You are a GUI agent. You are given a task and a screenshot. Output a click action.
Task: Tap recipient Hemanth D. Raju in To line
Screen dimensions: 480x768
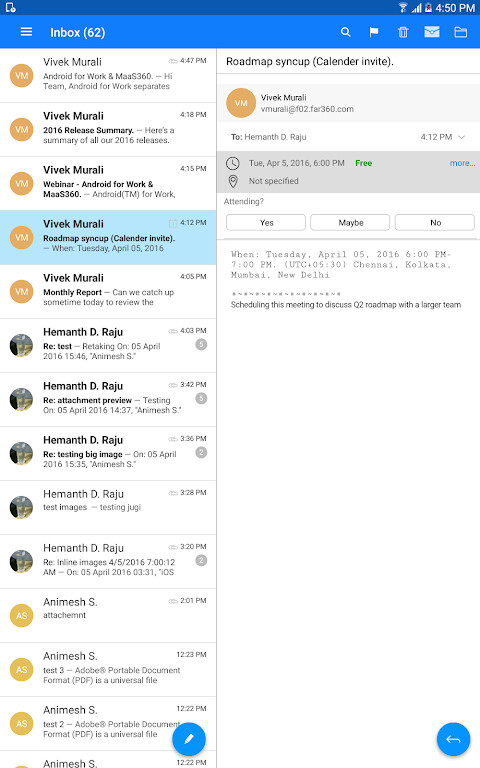coord(275,137)
